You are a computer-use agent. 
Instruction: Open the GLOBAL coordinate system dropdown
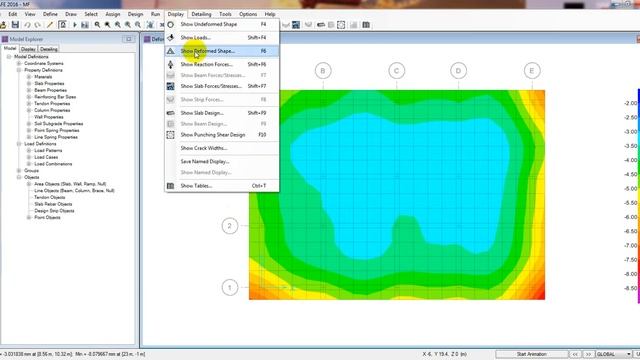pos(613,354)
